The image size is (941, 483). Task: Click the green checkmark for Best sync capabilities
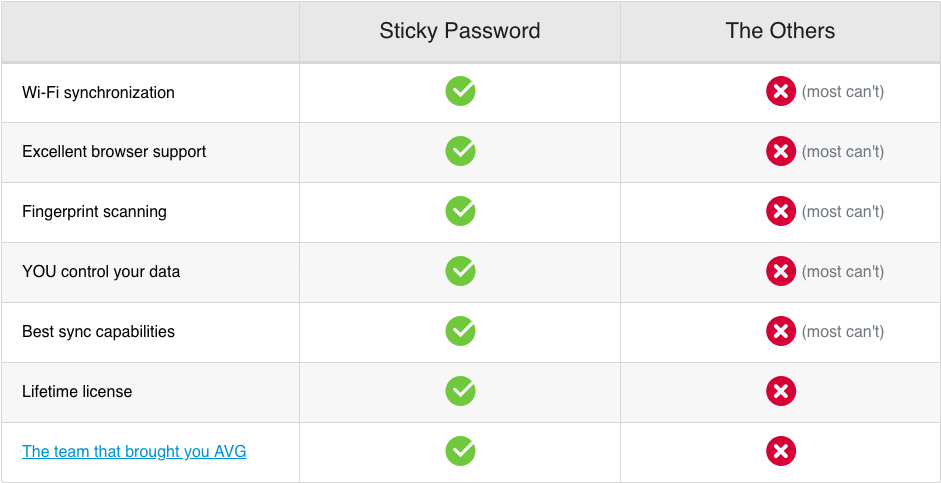click(x=460, y=332)
